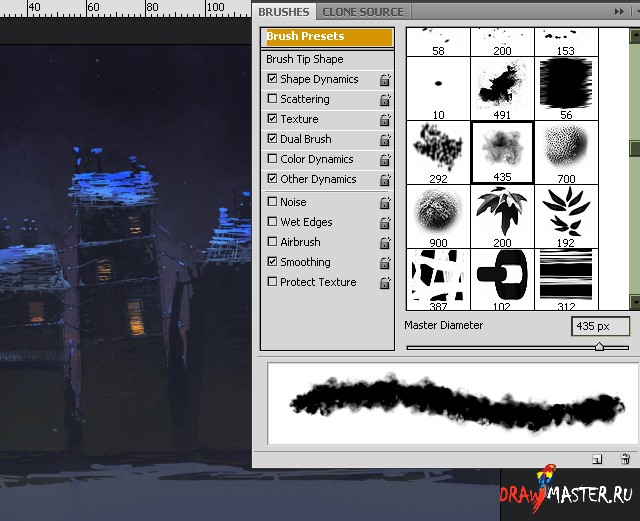Select the textured round brush 700
Viewport: 640px width, 521px height.
pos(566,153)
